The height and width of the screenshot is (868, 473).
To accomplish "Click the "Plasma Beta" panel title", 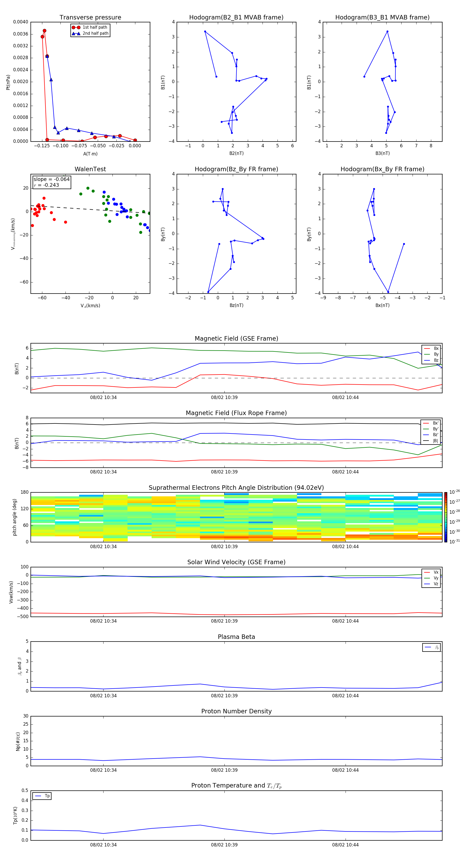I will click(236, 637).
